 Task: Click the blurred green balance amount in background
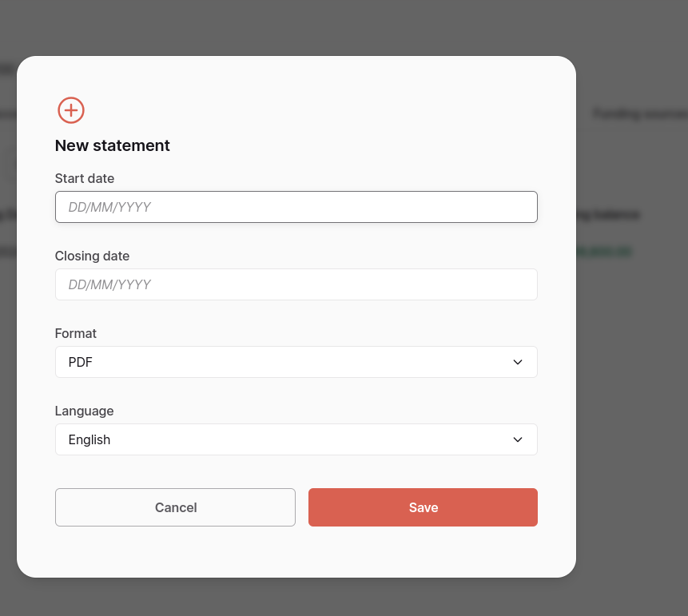tap(604, 251)
